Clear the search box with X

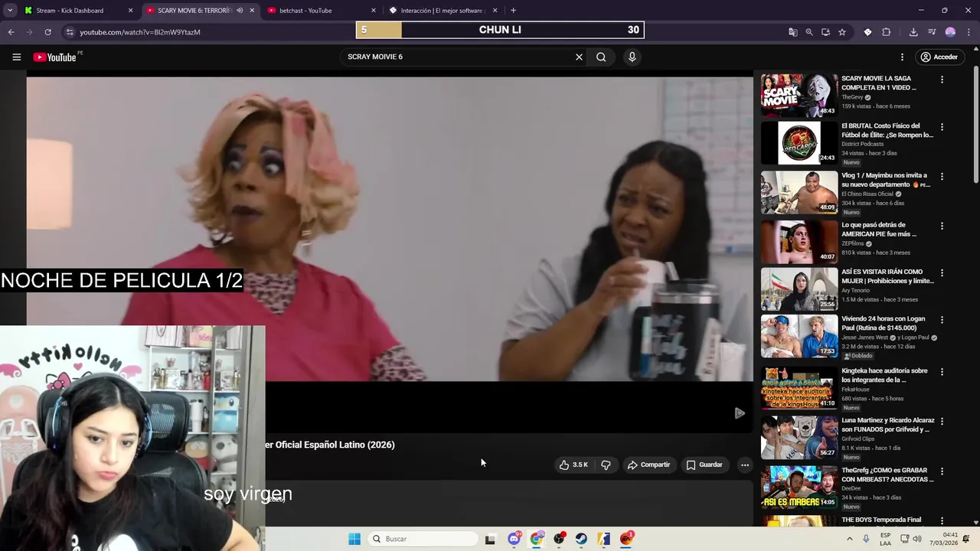coord(579,57)
